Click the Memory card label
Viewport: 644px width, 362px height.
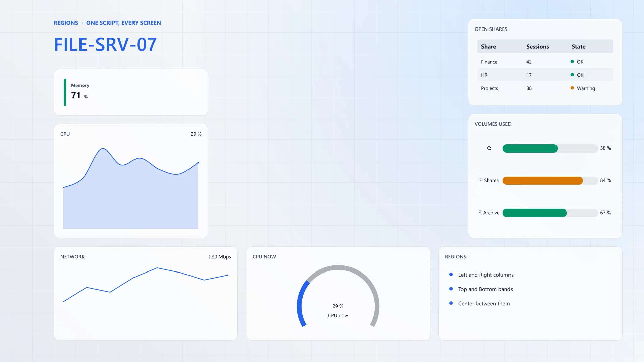pyautogui.click(x=80, y=85)
